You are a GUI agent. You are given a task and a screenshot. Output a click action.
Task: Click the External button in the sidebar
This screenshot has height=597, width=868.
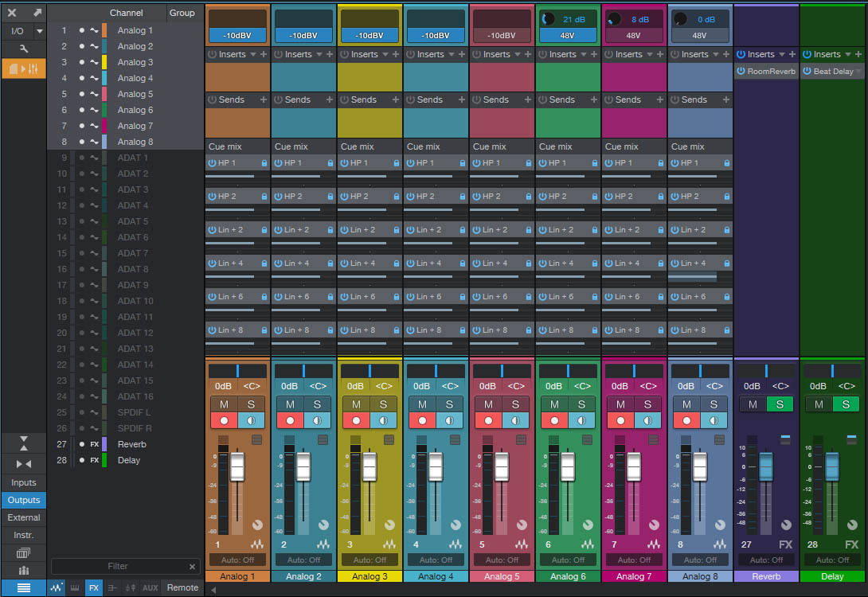click(x=23, y=517)
